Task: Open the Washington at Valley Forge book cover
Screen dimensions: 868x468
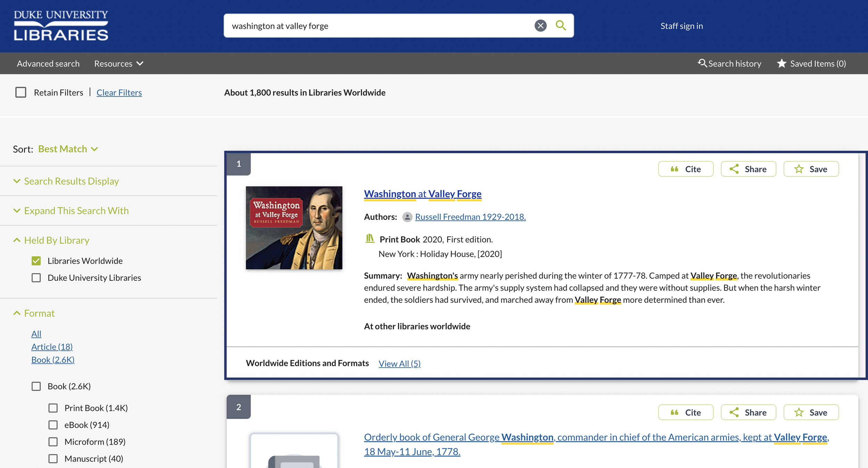Action: (294, 228)
